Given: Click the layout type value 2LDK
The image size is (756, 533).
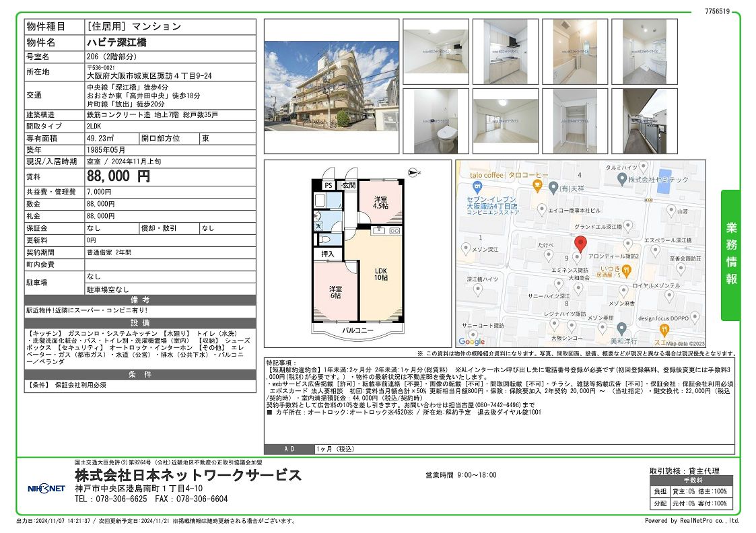Looking at the screenshot, I should (x=94, y=127).
